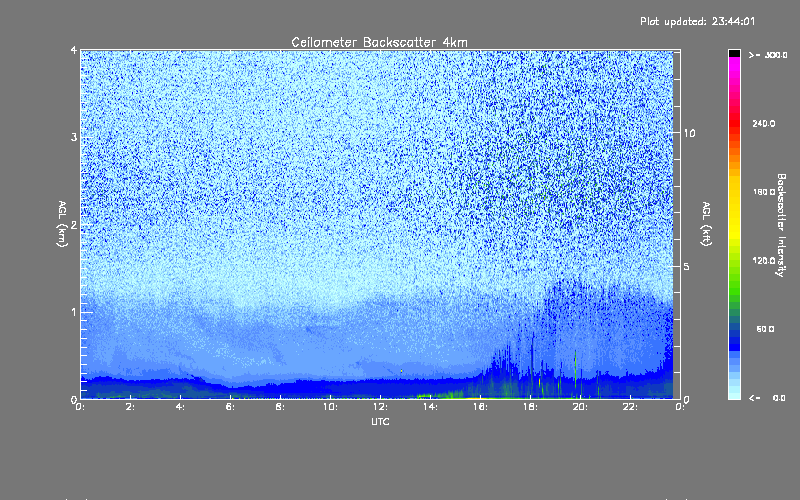Pick the black cap at colorbar top
Image resolution: width=800 pixels, height=500 pixels.
(734, 53)
